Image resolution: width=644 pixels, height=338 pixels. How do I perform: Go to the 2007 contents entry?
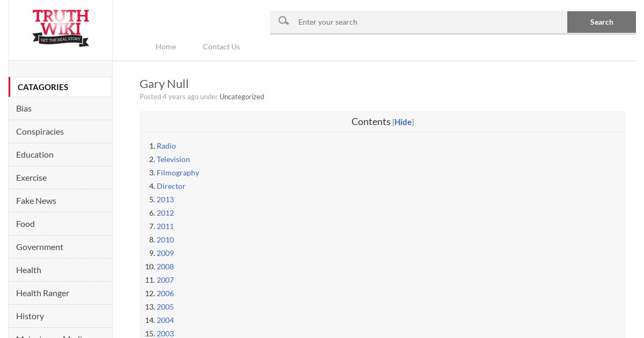click(165, 280)
